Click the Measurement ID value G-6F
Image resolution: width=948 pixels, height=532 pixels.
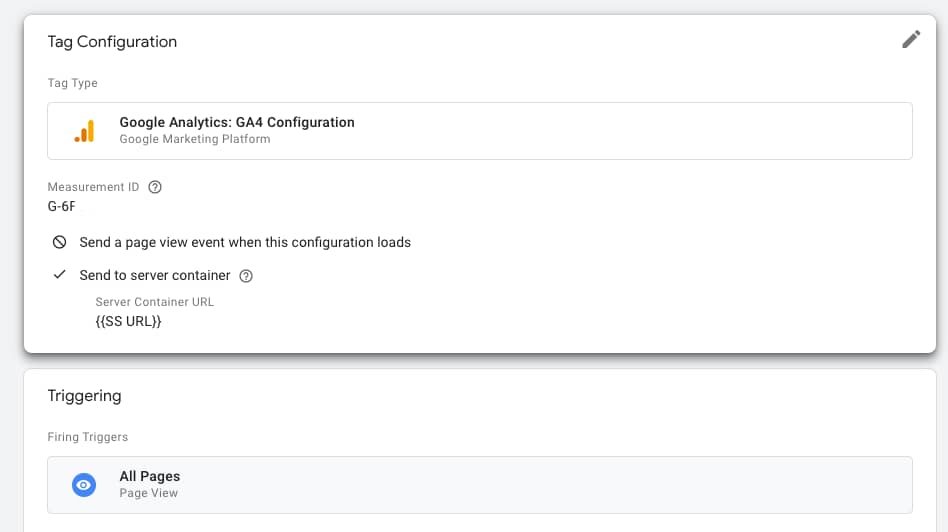(x=62, y=206)
